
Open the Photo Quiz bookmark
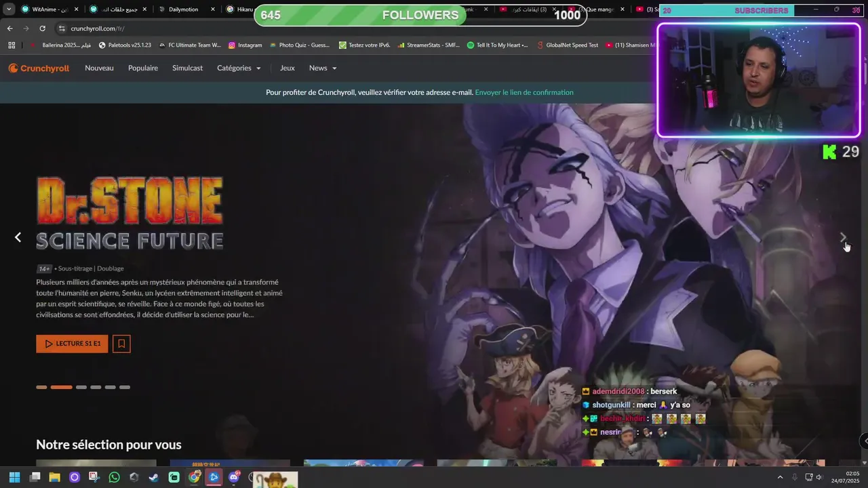point(299,45)
